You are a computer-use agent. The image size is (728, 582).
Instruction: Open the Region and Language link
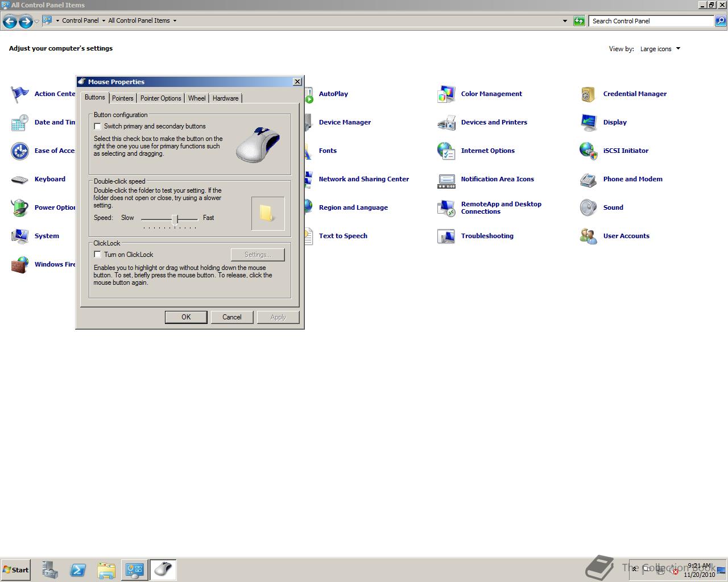pos(353,207)
